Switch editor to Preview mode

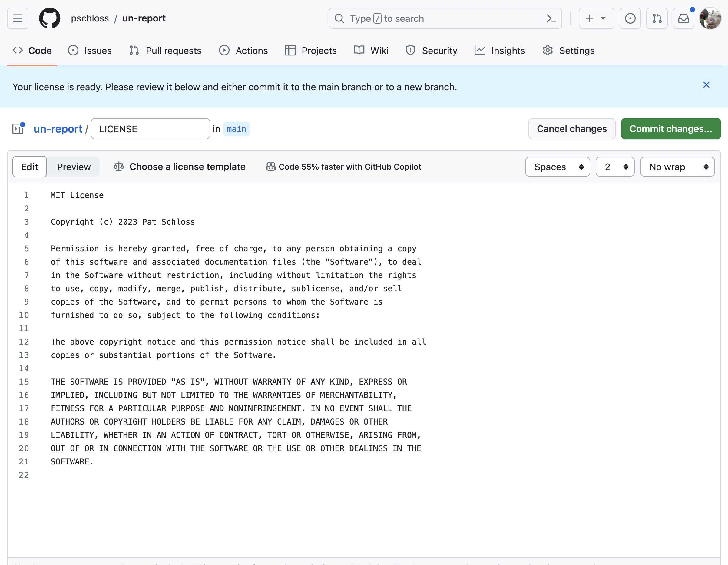pos(74,167)
